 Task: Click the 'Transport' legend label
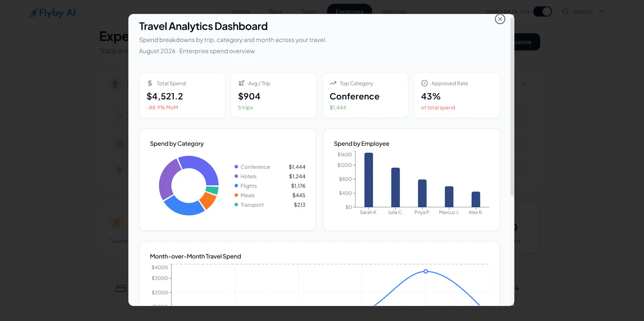tap(252, 205)
